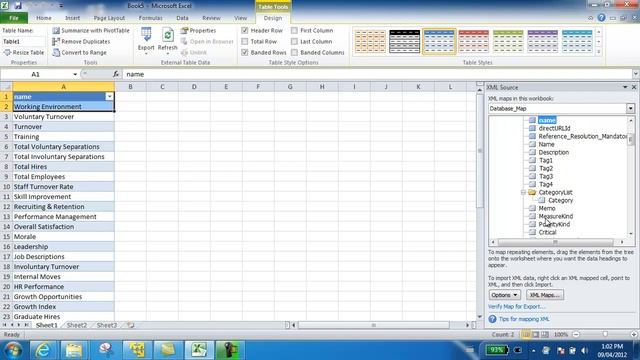Click Convert to Range

pyautogui.click(x=79, y=53)
